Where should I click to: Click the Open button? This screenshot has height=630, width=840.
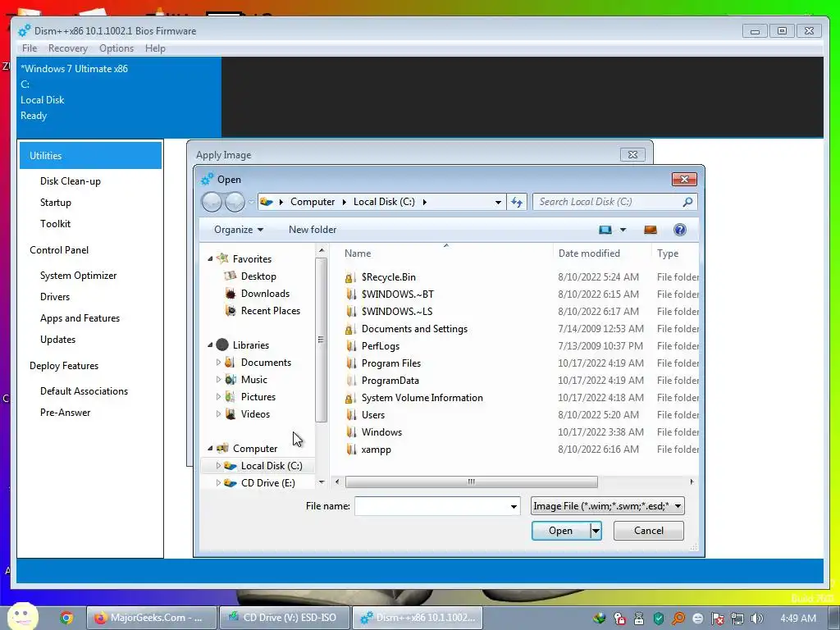click(560, 531)
